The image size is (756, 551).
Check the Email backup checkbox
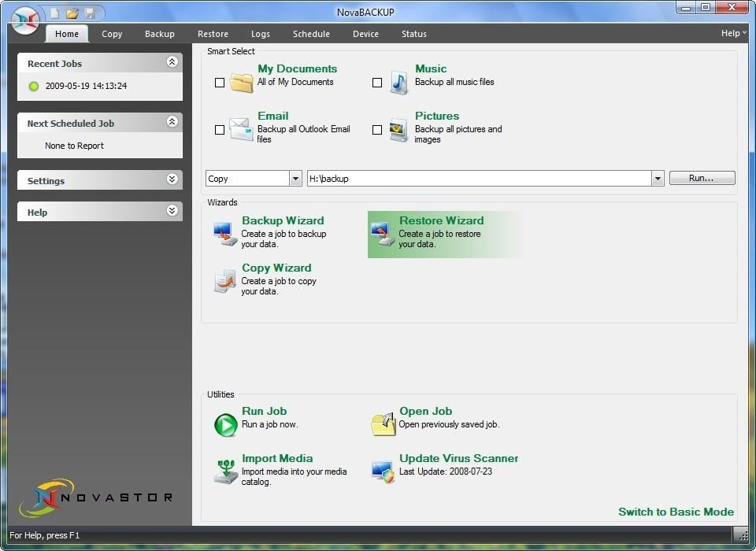tap(220, 130)
